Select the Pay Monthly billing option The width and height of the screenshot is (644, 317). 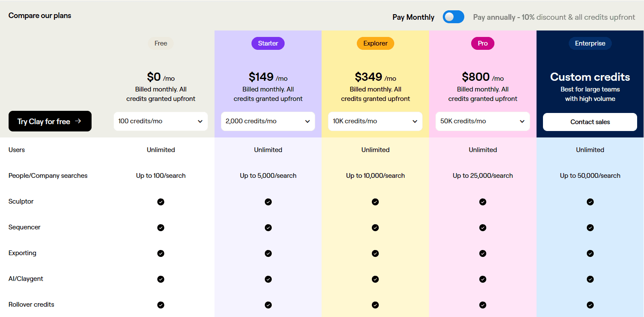point(413,17)
